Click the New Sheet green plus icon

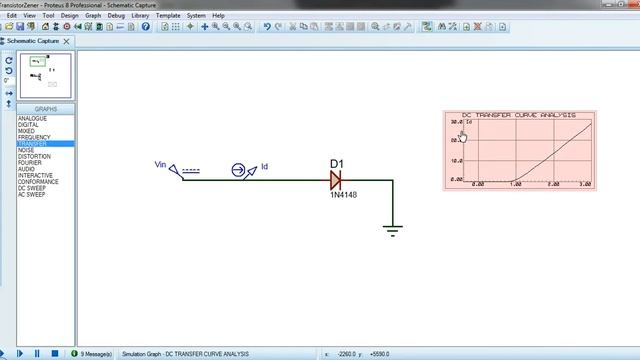(467, 27)
